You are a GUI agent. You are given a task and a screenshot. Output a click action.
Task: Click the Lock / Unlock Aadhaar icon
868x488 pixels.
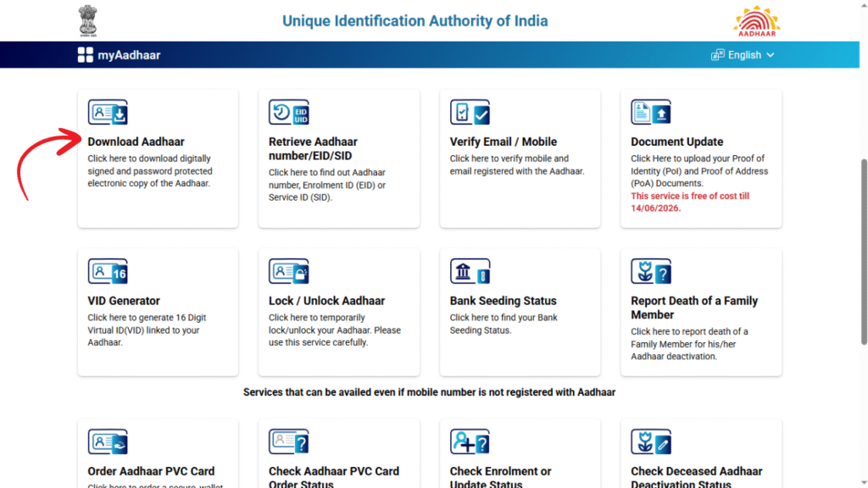(x=289, y=271)
